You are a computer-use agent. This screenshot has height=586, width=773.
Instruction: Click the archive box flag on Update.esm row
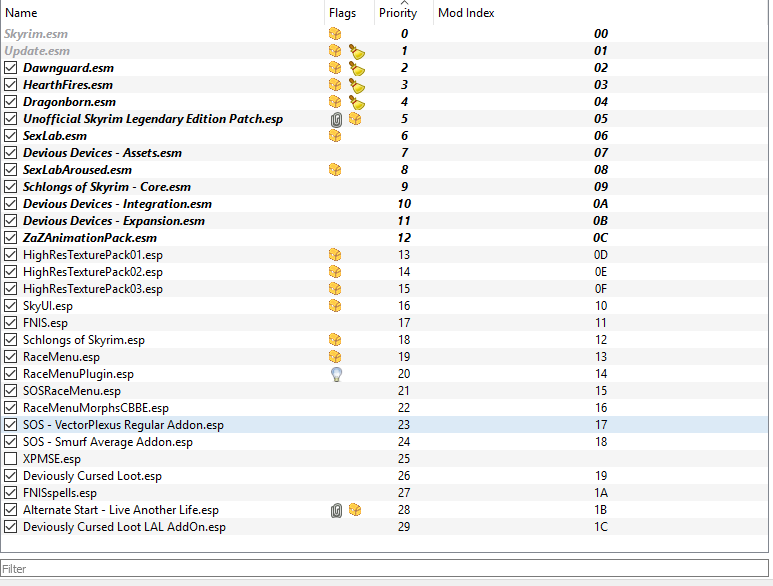point(335,51)
